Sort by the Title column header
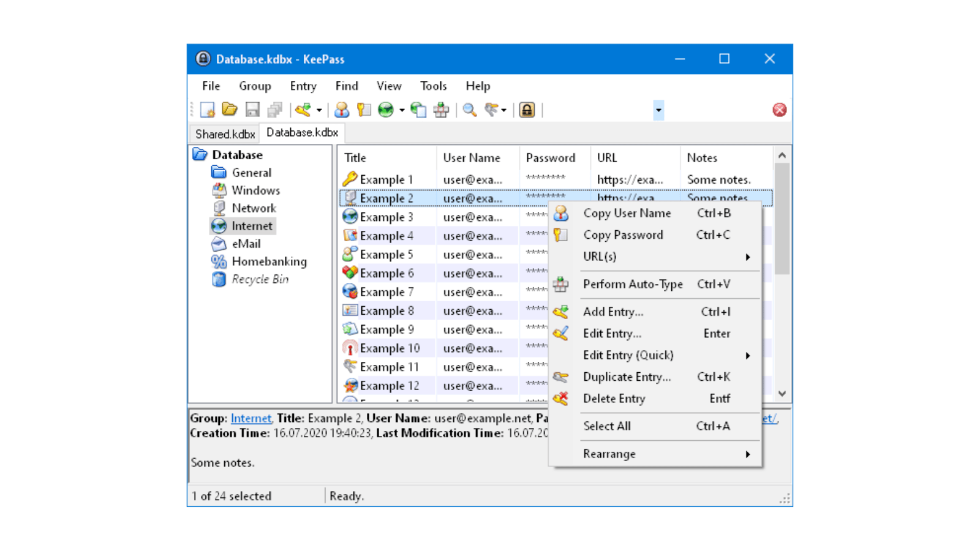This screenshot has width=980, height=551. click(387, 158)
